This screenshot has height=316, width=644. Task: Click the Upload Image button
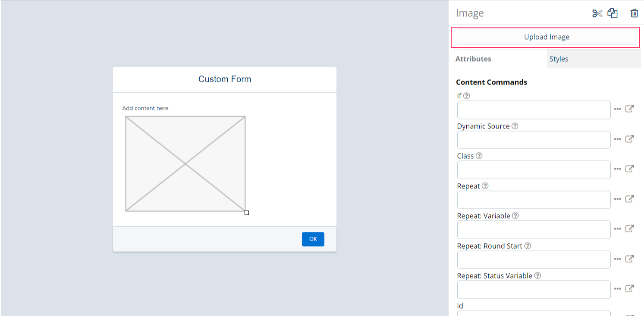click(547, 37)
